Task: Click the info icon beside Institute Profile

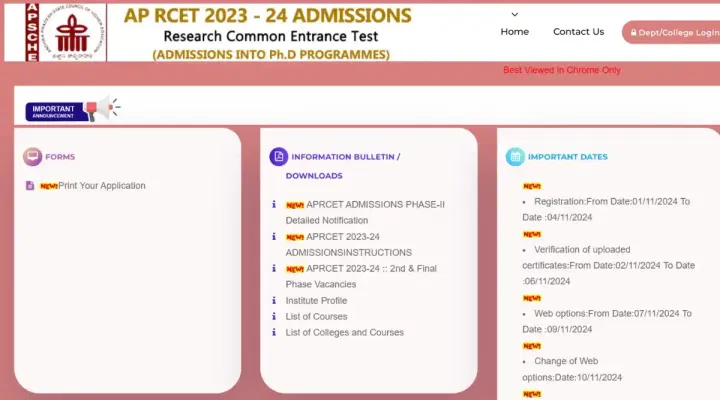Action: [274, 300]
